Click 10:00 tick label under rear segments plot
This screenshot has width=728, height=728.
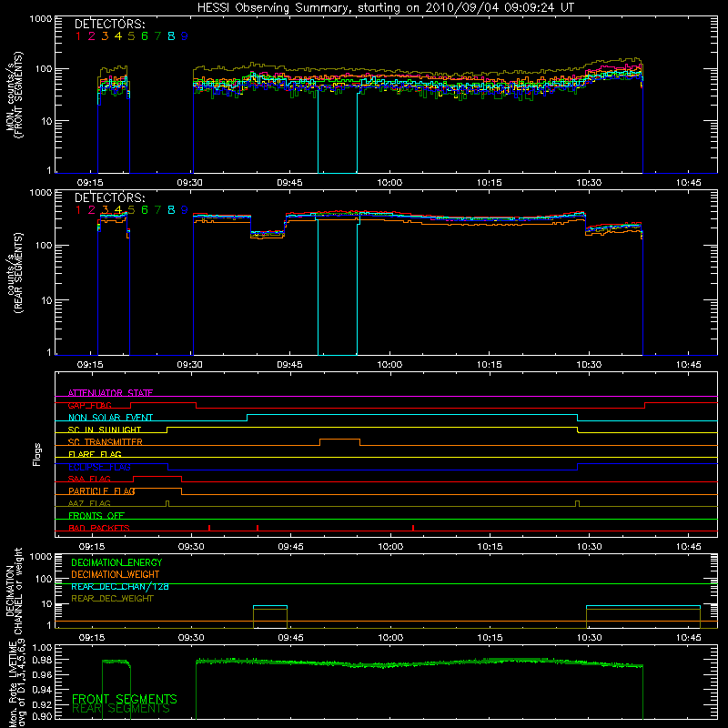(x=389, y=365)
